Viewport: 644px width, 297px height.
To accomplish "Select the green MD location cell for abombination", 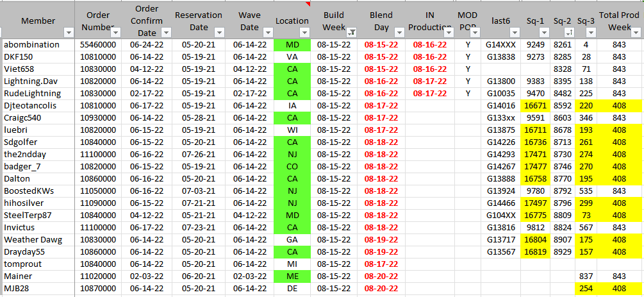I will click(292, 45).
